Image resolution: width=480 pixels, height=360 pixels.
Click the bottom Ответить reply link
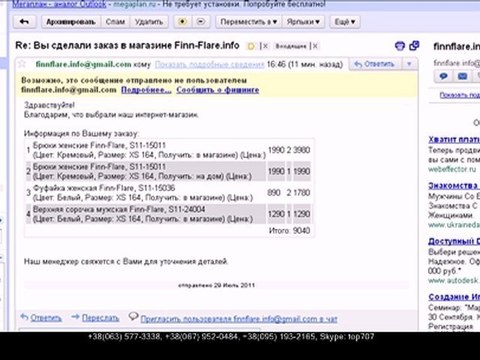(46, 318)
